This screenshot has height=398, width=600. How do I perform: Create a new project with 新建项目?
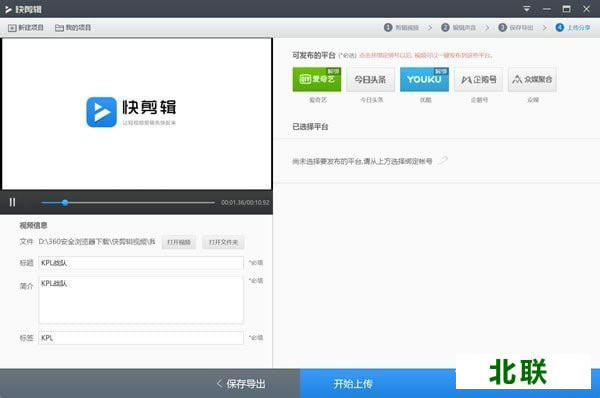point(26,28)
